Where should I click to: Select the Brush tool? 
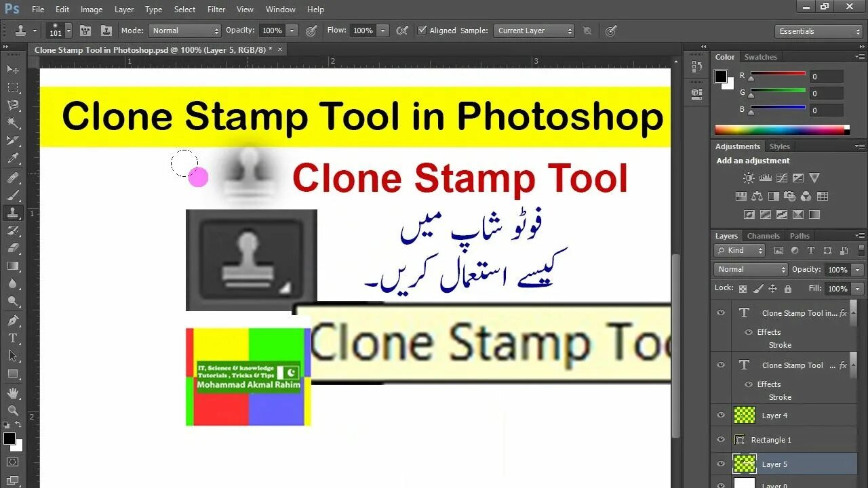point(13,195)
